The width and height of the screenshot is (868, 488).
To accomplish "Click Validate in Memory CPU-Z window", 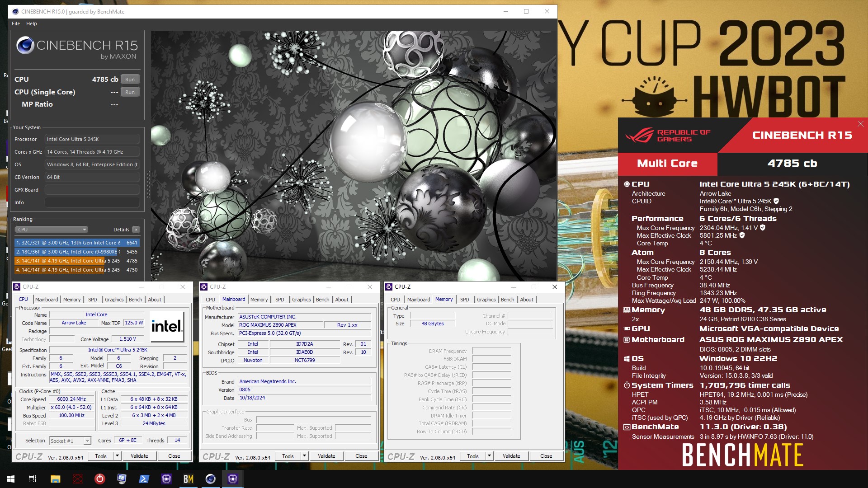I will 511,456.
